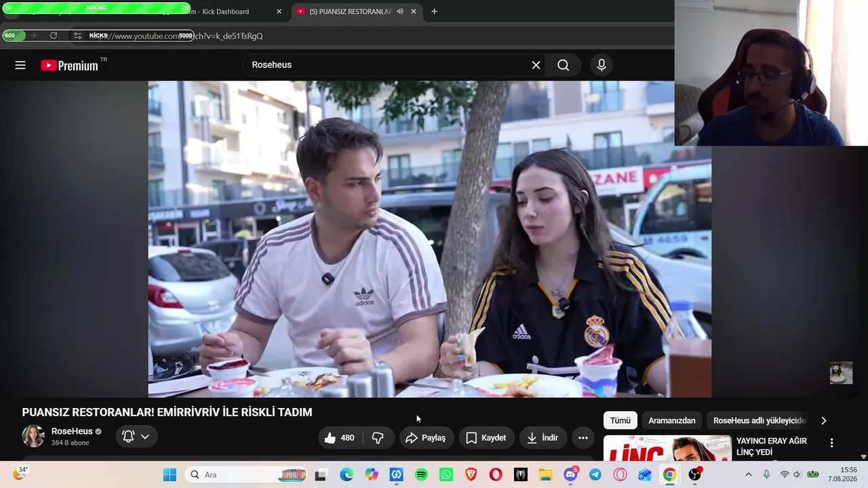Launch Microsoft Edge from taskbar
868x488 pixels.
347,474
